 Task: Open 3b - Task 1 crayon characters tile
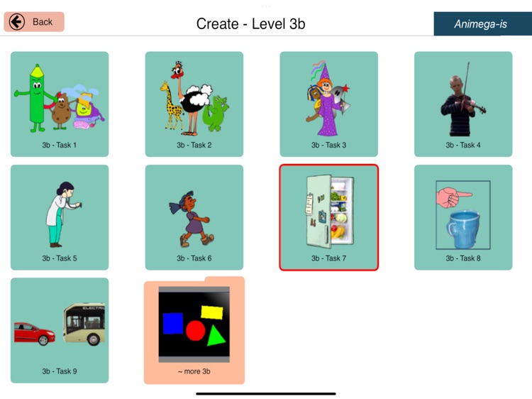pyautogui.click(x=60, y=104)
